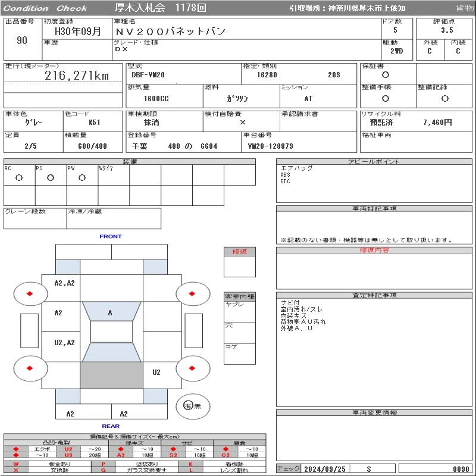Image resolution: width=476 pixels, height=476 pixels.
Task: Click the seating capacity 2/5
Action: point(30,146)
